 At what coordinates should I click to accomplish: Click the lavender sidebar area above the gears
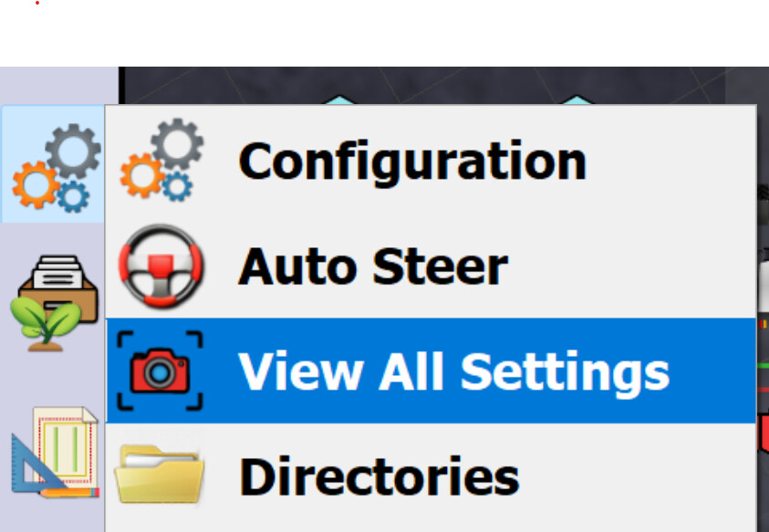tap(59, 86)
